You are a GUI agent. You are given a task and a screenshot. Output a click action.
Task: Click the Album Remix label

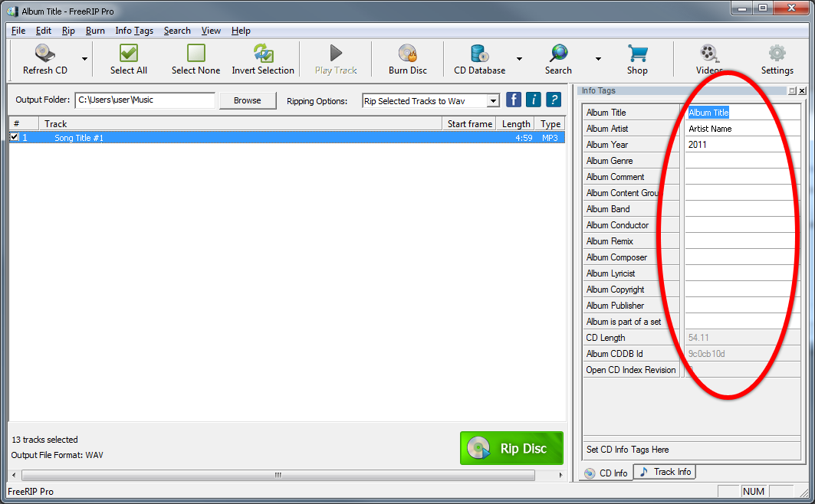(610, 241)
